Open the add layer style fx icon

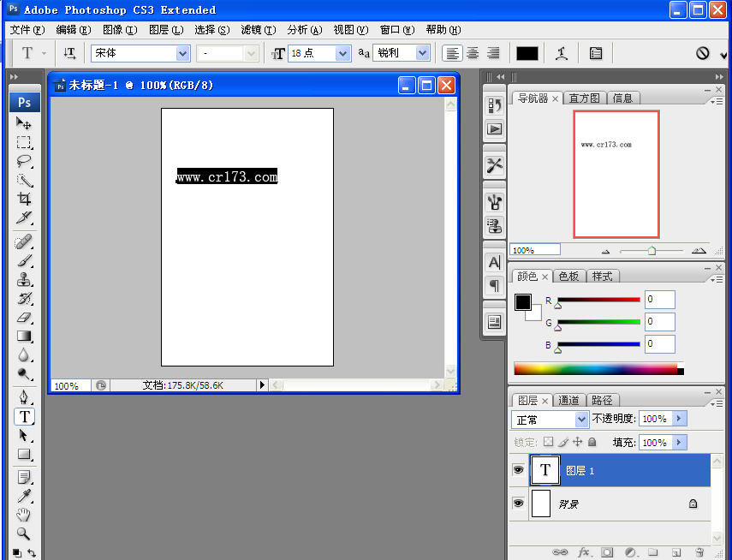(585, 552)
